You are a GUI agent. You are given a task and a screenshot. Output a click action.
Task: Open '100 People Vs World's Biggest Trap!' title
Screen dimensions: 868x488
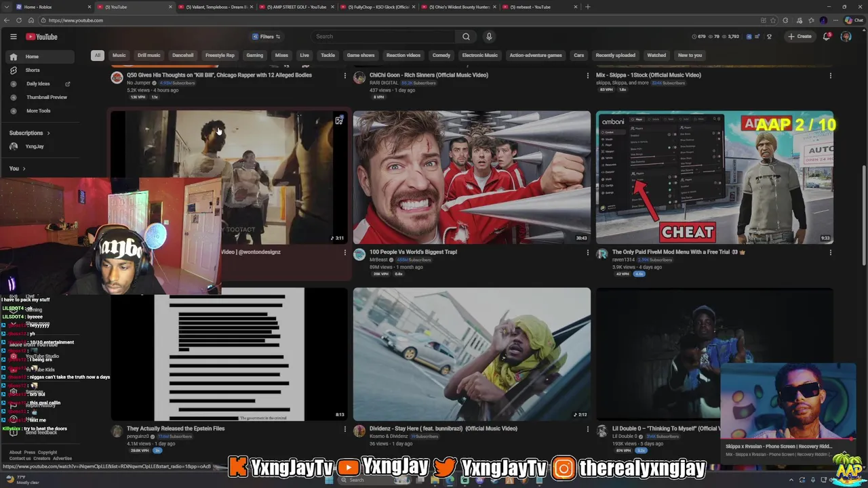coord(413,252)
